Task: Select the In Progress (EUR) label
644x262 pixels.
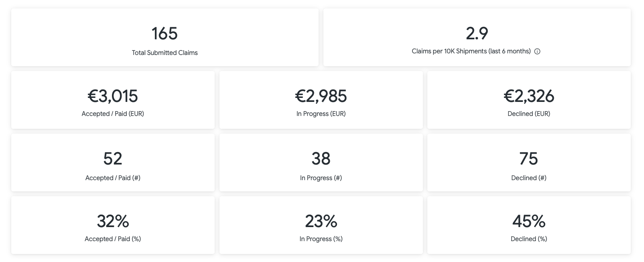Action: tap(321, 114)
